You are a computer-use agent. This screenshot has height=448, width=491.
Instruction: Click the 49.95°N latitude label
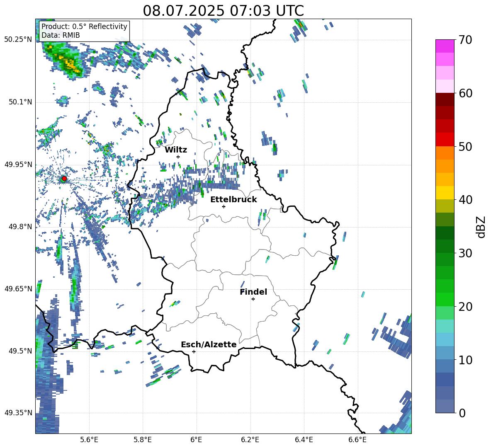coord(18,165)
